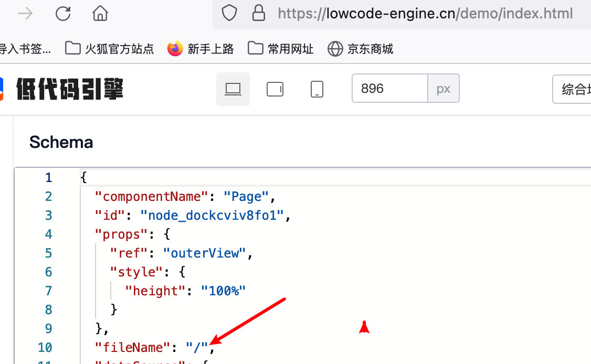Click the 低代码引擎 logo
The width and height of the screenshot is (591, 364).
pos(68,89)
